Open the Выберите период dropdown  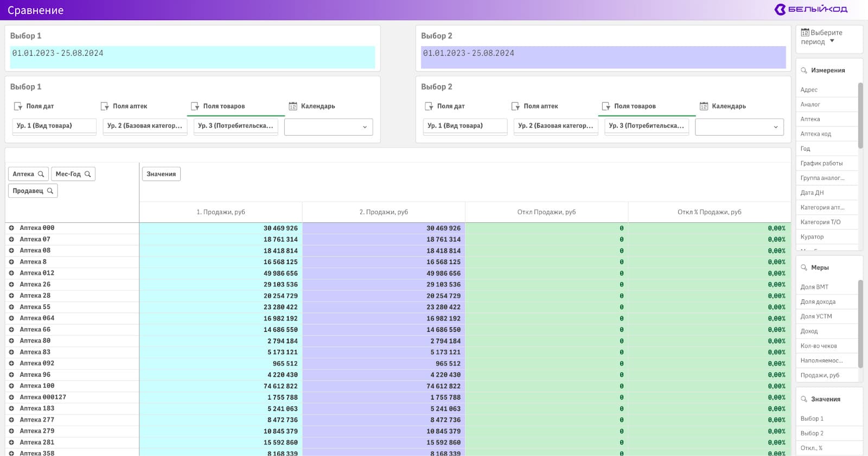[829, 37]
